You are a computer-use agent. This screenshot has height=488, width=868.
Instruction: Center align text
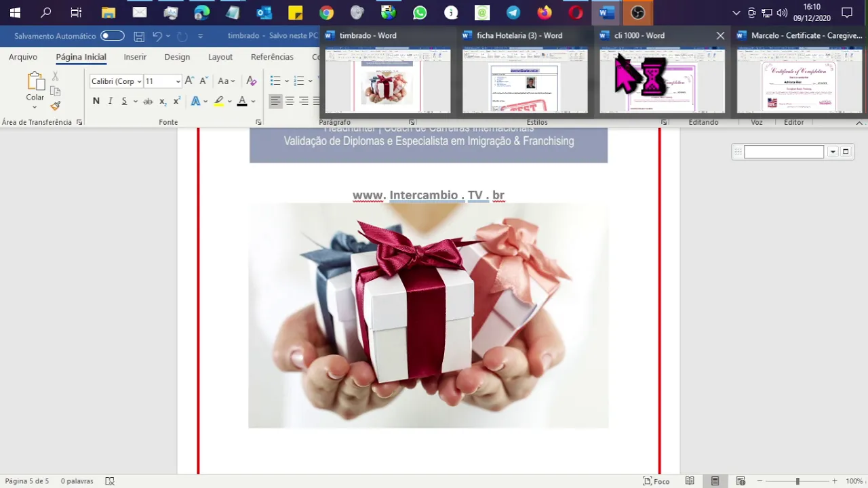tap(290, 101)
